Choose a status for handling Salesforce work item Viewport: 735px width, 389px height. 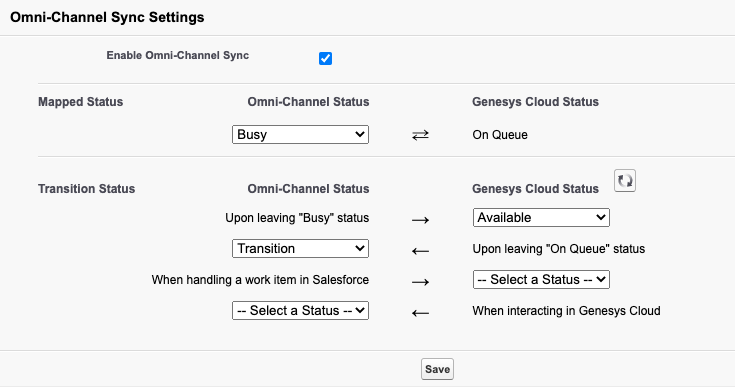tap(541, 279)
